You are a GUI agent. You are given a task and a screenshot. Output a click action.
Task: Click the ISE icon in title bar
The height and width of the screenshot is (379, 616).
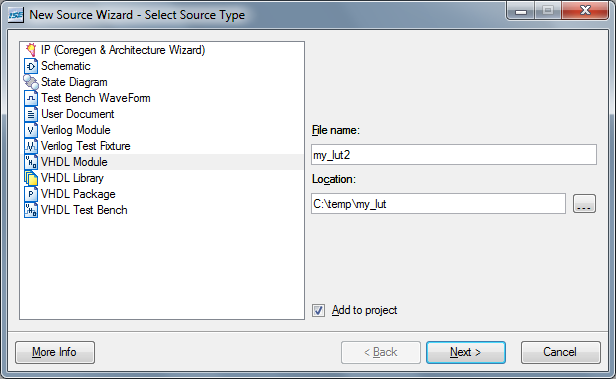click(x=16, y=15)
